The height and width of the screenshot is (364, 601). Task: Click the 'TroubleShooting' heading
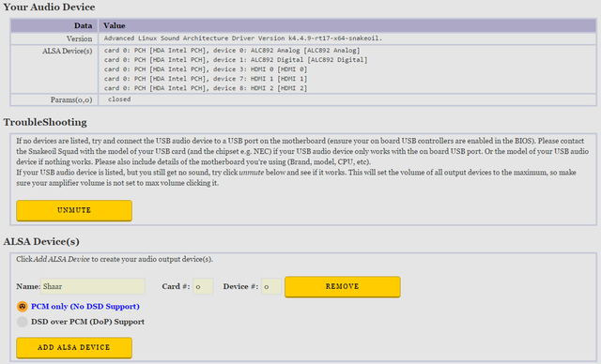(45, 122)
